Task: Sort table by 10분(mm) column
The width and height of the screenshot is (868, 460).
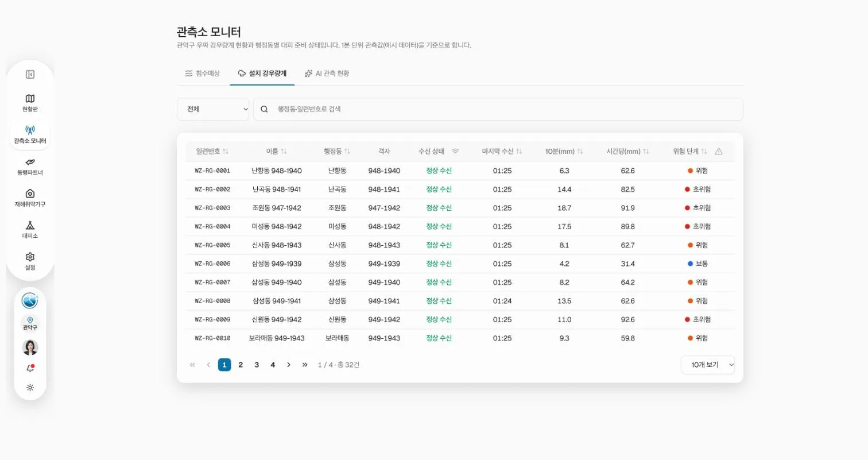Action: pyautogui.click(x=564, y=151)
